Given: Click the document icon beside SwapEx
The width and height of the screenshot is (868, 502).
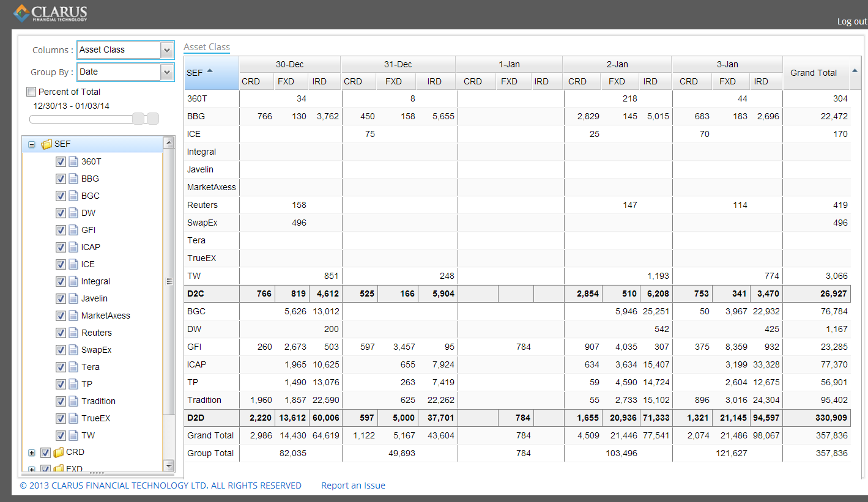Looking at the screenshot, I should click(x=73, y=350).
